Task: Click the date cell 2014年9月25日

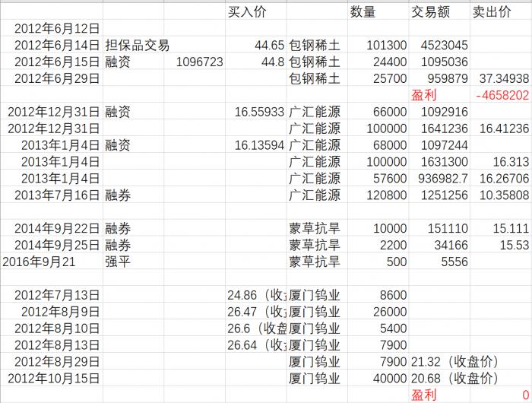Action: tap(52, 244)
